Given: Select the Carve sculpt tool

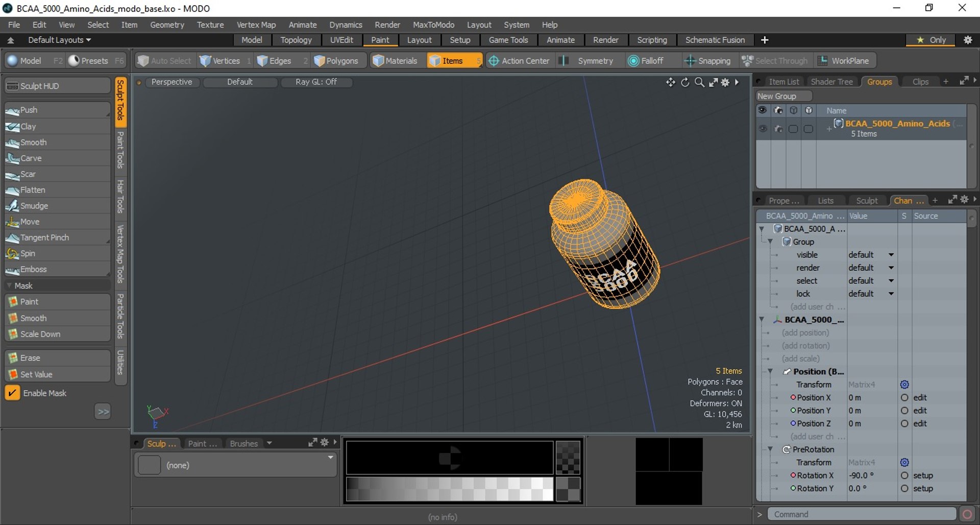Looking at the screenshot, I should (57, 158).
